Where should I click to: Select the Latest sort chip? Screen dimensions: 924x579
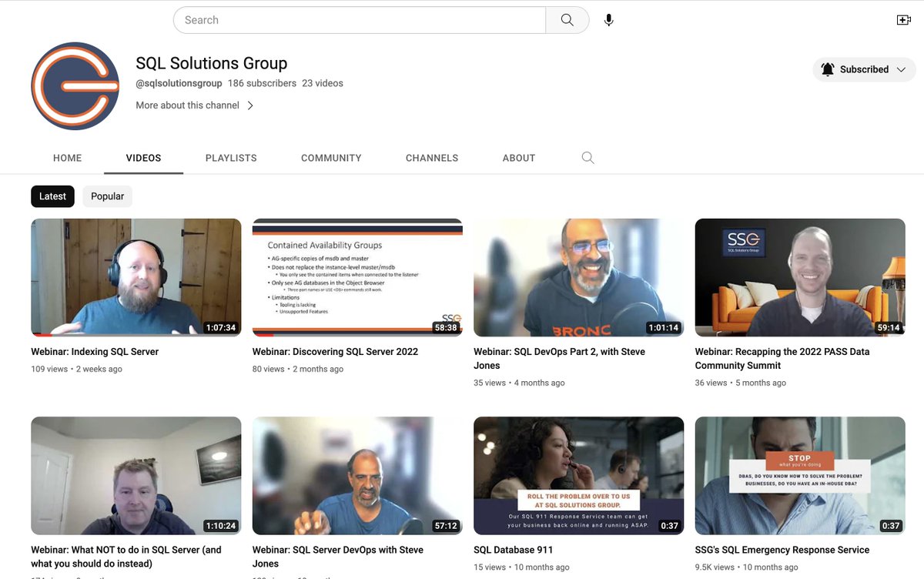(52, 196)
